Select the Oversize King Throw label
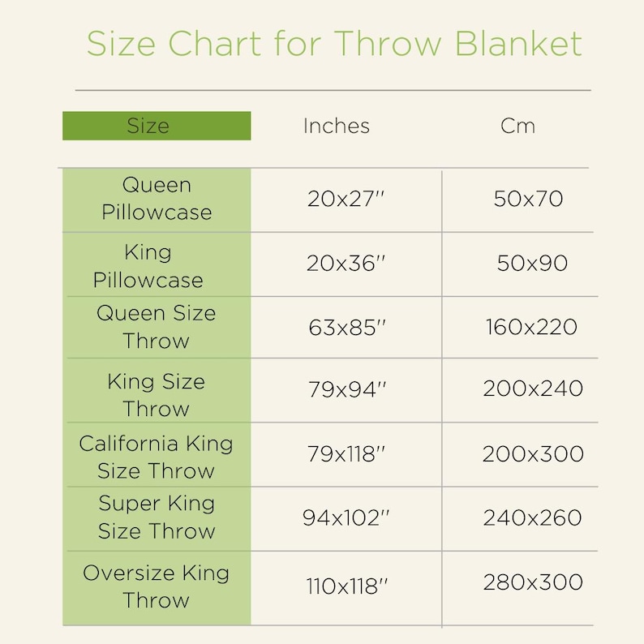 (x=156, y=586)
